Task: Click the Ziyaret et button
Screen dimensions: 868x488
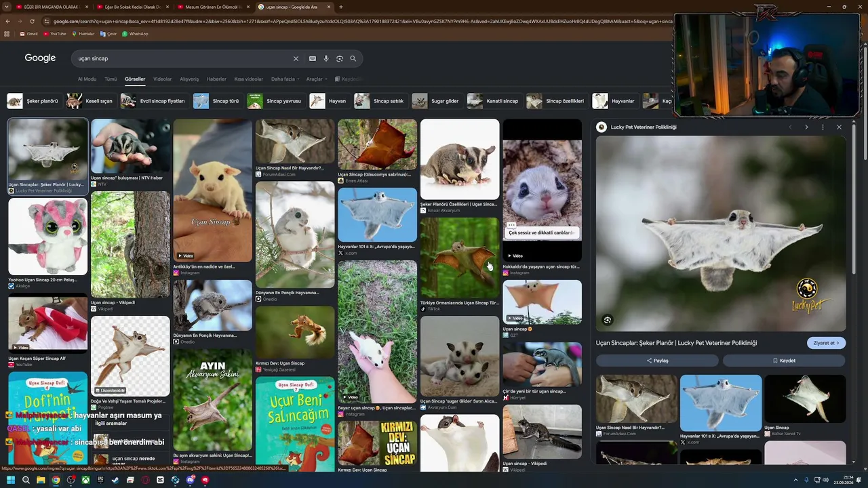Action: pos(826,343)
